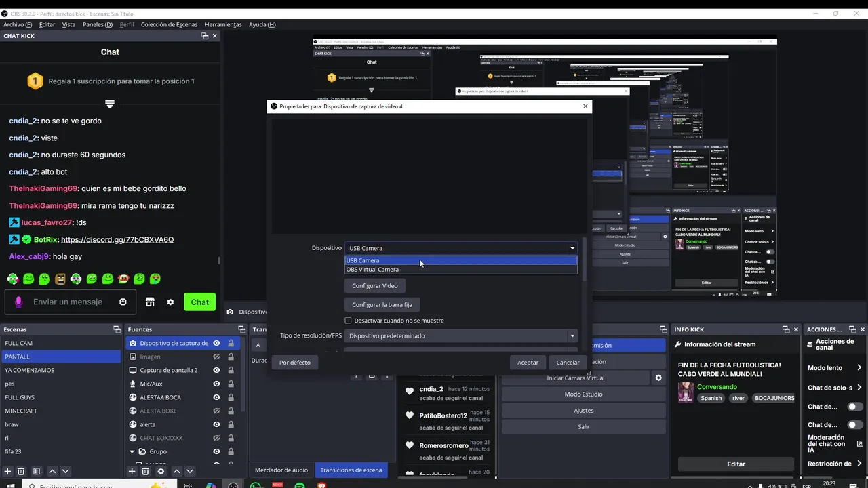Open virtual camera settings gear icon

[658, 378]
